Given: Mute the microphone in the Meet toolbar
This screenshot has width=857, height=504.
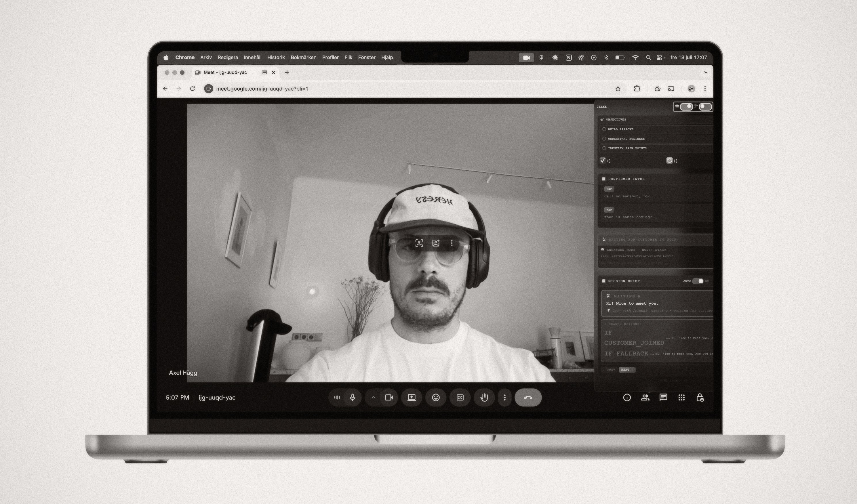Looking at the screenshot, I should click(x=352, y=397).
